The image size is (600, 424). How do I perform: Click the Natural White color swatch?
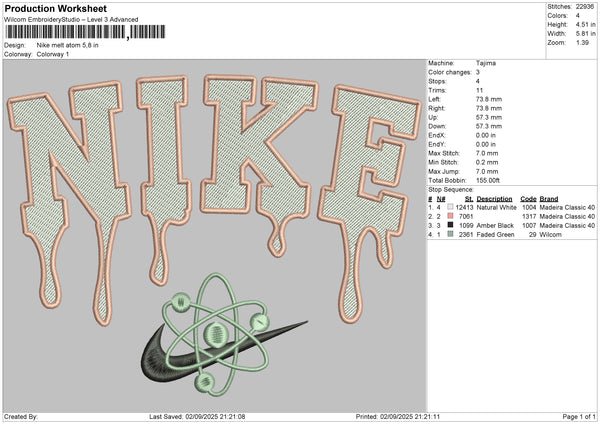point(450,207)
